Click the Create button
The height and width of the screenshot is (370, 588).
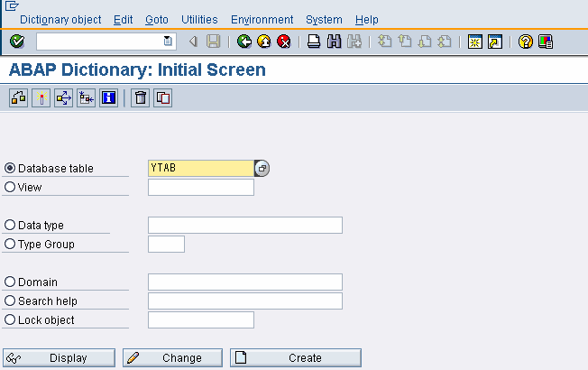[296, 358]
